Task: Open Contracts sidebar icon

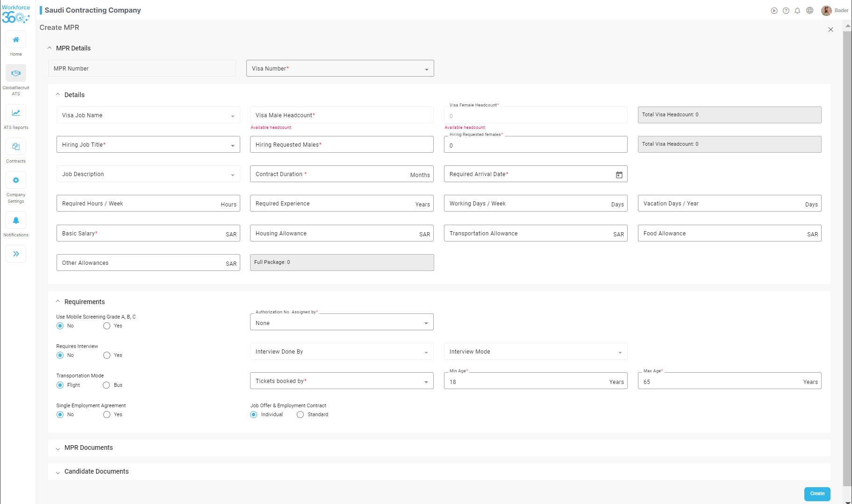Action: click(x=16, y=147)
